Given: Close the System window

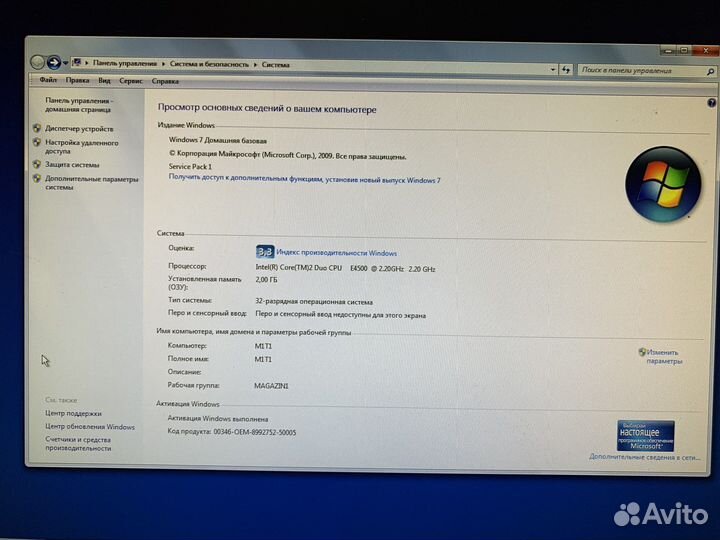Looking at the screenshot, I should click(x=705, y=51).
